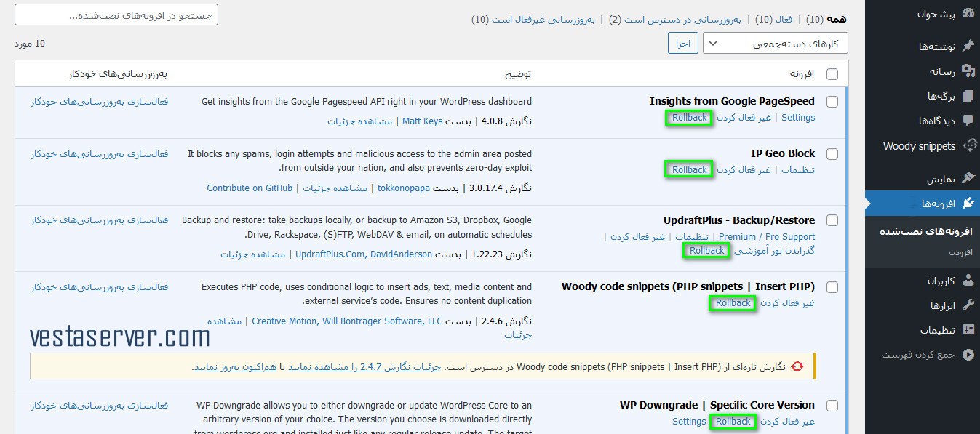Click the Apply (اجرا) button
This screenshot has height=434, width=980.
pos(683,44)
